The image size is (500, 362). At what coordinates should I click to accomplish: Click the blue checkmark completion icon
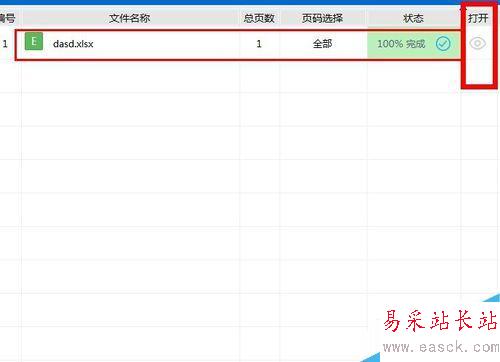click(x=443, y=44)
